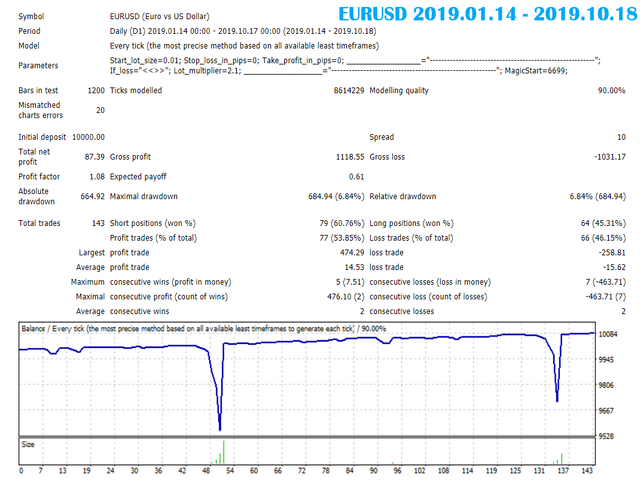Click the consecutive losses value '7 (-463.71)'

[x=606, y=282]
